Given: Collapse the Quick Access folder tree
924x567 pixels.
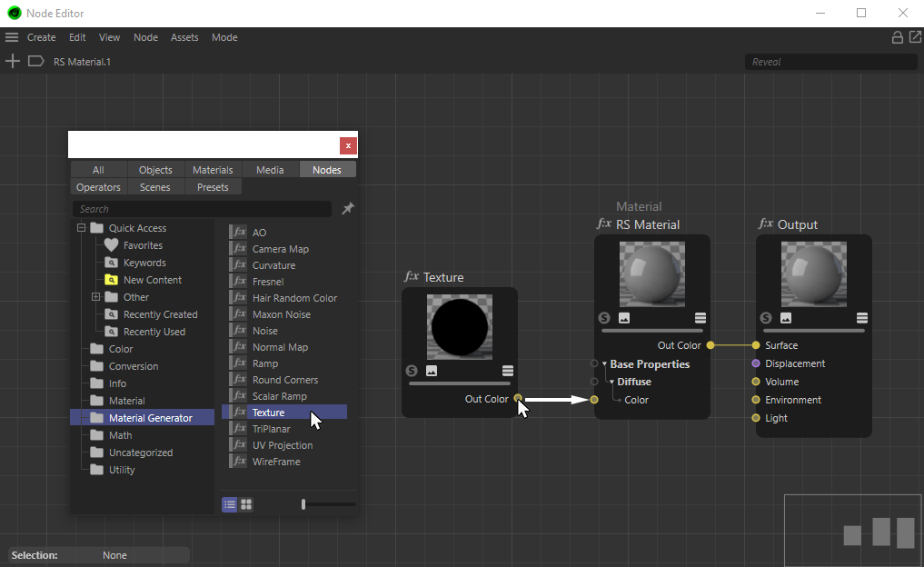Looking at the screenshot, I should (x=81, y=228).
